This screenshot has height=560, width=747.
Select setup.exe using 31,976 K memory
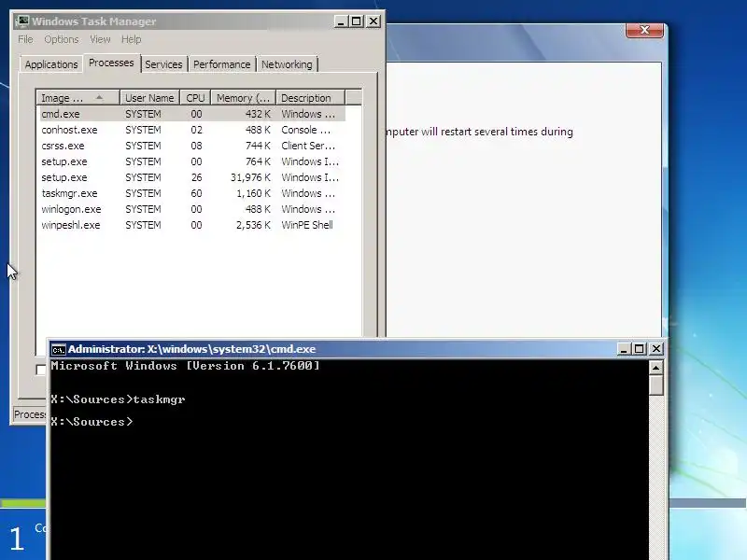coord(192,177)
